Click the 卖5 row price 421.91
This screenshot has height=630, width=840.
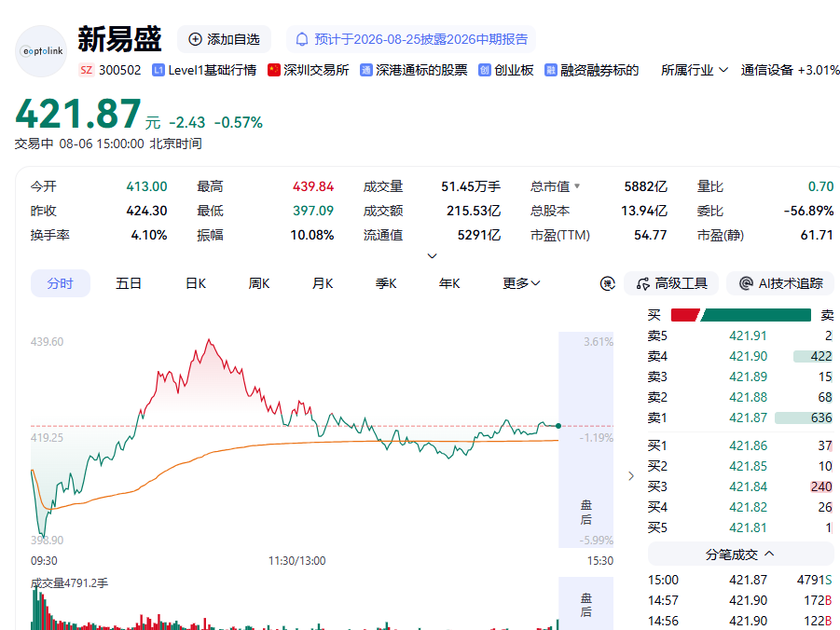coord(748,336)
